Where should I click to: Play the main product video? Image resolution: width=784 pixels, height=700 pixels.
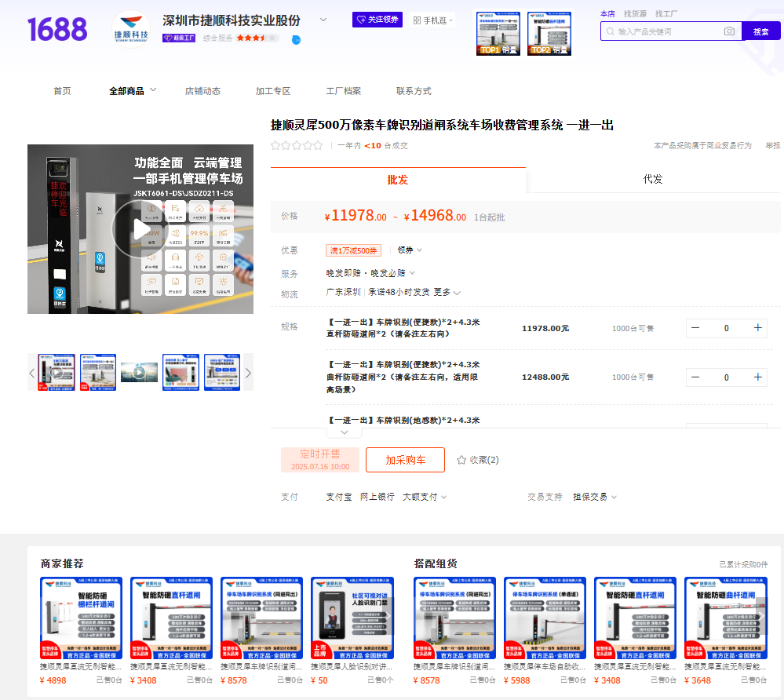pyautogui.click(x=140, y=229)
